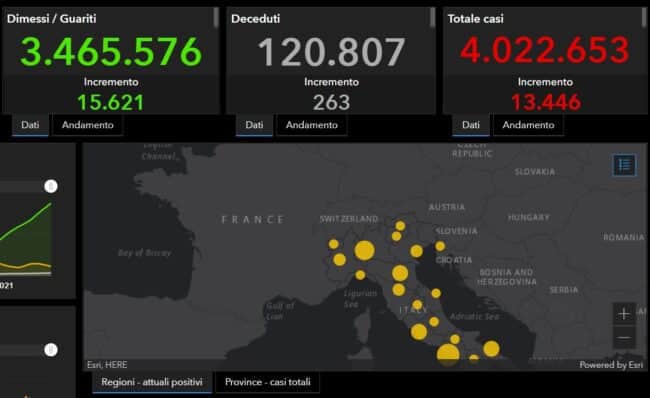Open the map legend icon
Screen dimensions: 650x398
(x=624, y=165)
